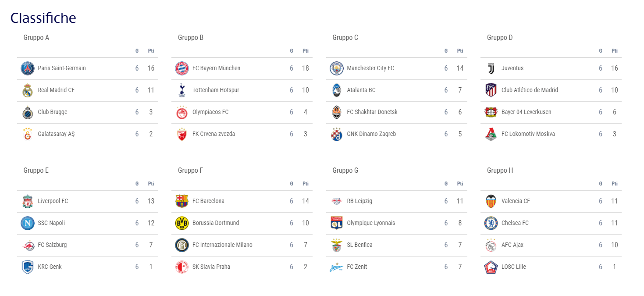Open the Olympique Lyonnais team page
The width and height of the screenshot is (644, 296).
point(371,223)
